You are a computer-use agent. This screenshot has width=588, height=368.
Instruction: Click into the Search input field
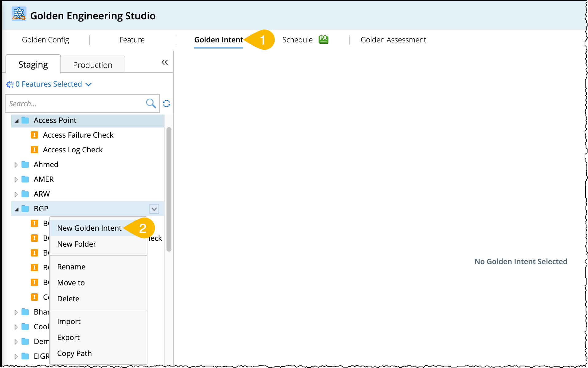point(75,104)
